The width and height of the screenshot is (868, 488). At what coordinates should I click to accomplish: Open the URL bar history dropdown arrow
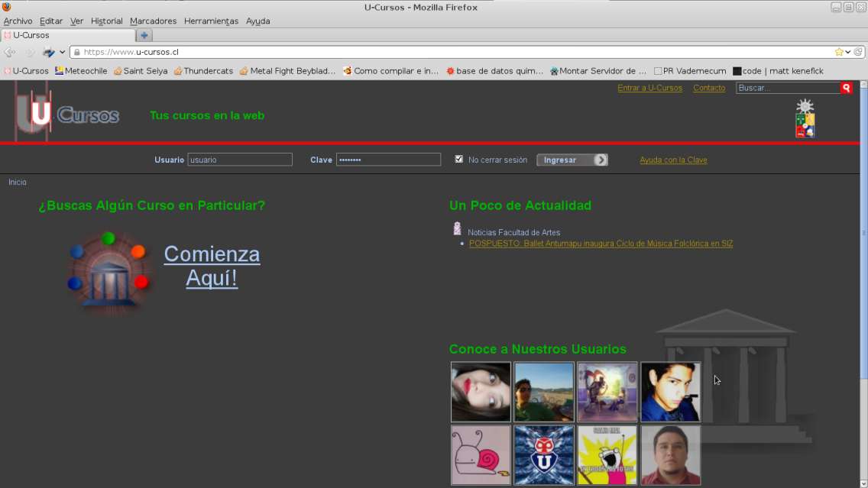point(848,52)
